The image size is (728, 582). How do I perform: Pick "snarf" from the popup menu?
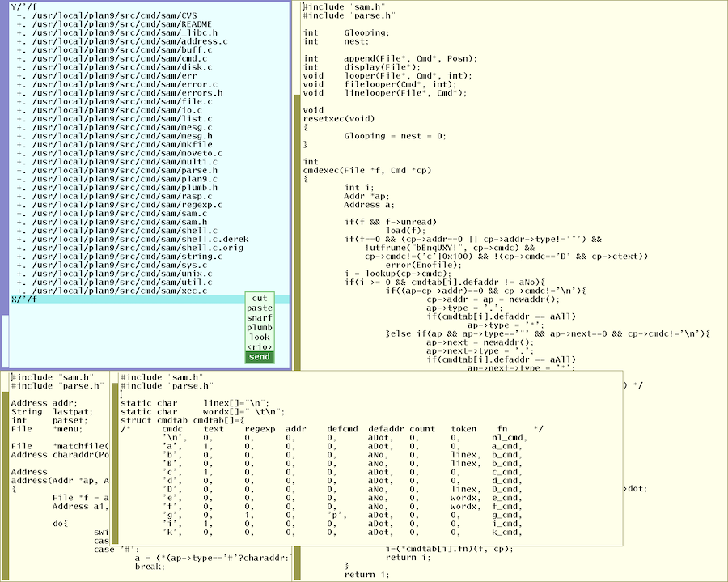coord(260,318)
